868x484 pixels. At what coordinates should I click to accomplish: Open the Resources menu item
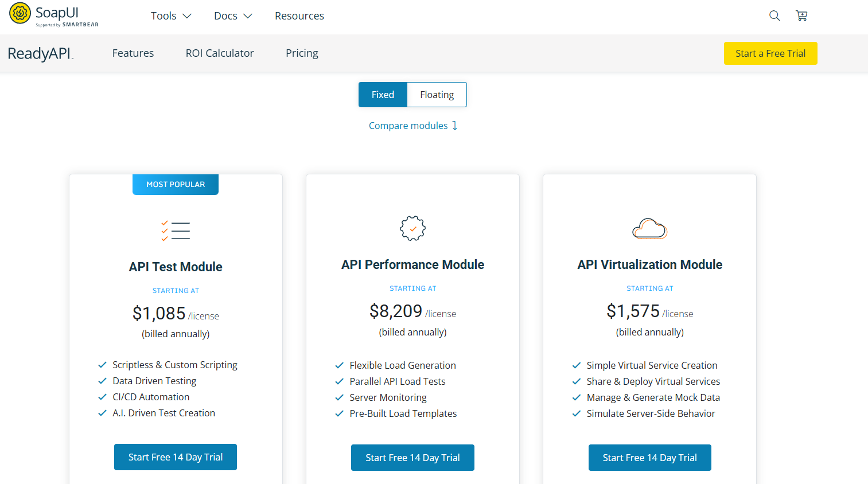tap(299, 16)
